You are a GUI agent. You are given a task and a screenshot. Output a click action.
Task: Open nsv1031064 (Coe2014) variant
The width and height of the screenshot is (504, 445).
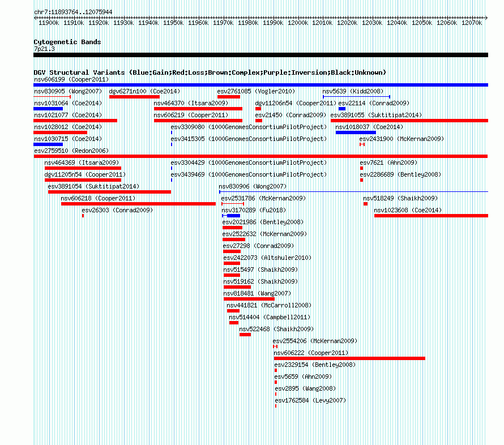click(x=68, y=103)
